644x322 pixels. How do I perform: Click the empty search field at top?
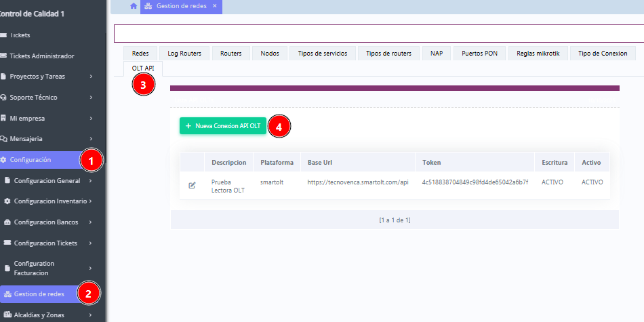click(378, 33)
